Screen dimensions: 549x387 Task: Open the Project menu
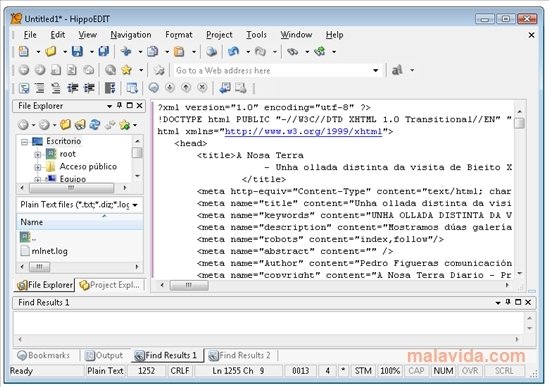(219, 35)
